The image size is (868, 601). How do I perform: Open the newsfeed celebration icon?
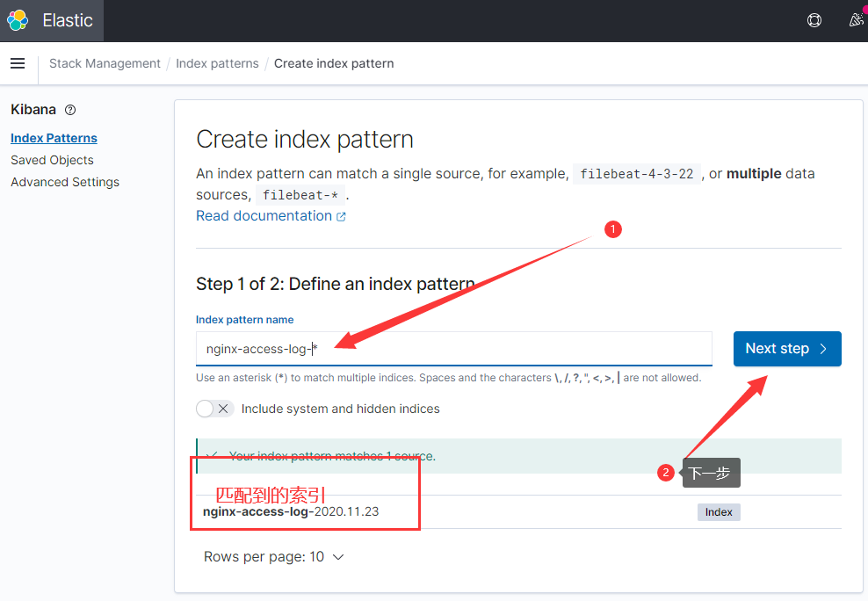857,20
